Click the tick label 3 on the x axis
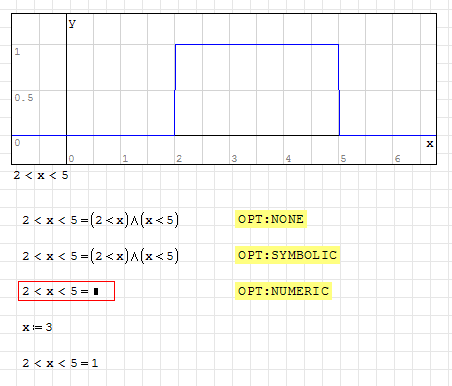Image resolution: width=452 pixels, height=386 pixels. 234,159
